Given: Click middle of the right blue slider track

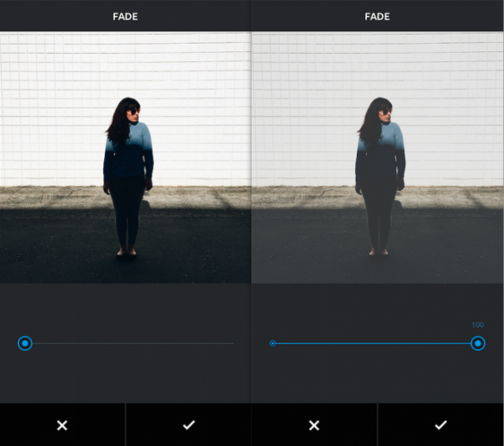Looking at the screenshot, I should [374, 343].
